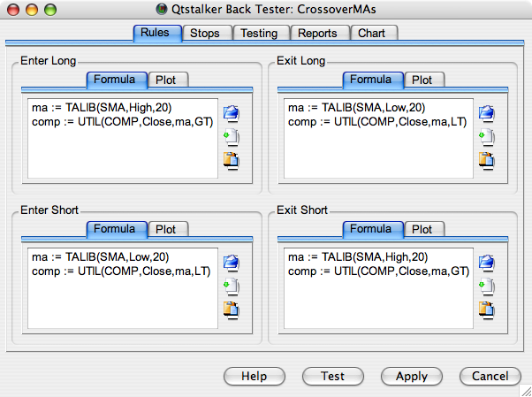Click include/import icon in Enter Short panel
Viewport: 532px width, 397px height.
[x=232, y=286]
